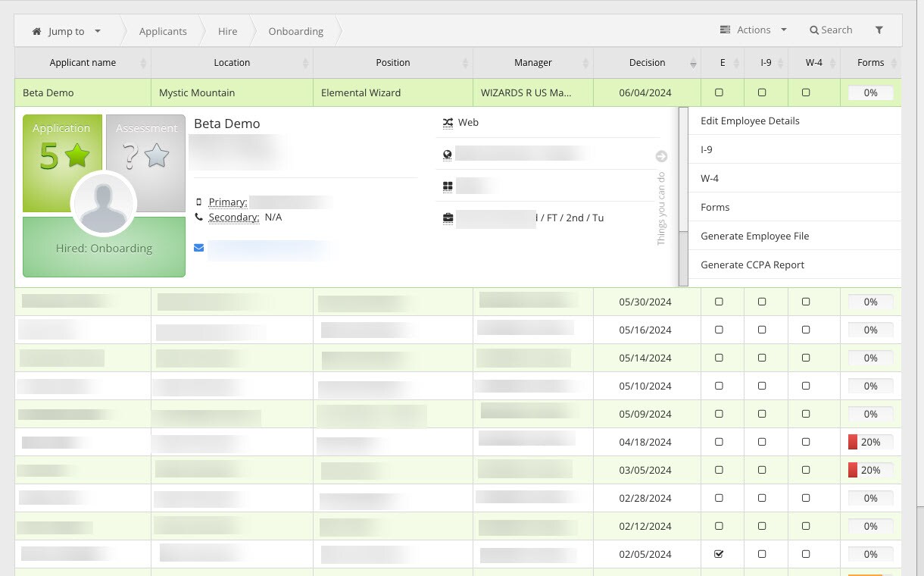The image size is (924, 576).
Task: Click the Elemental Wizard position cell
Action: 393,92
